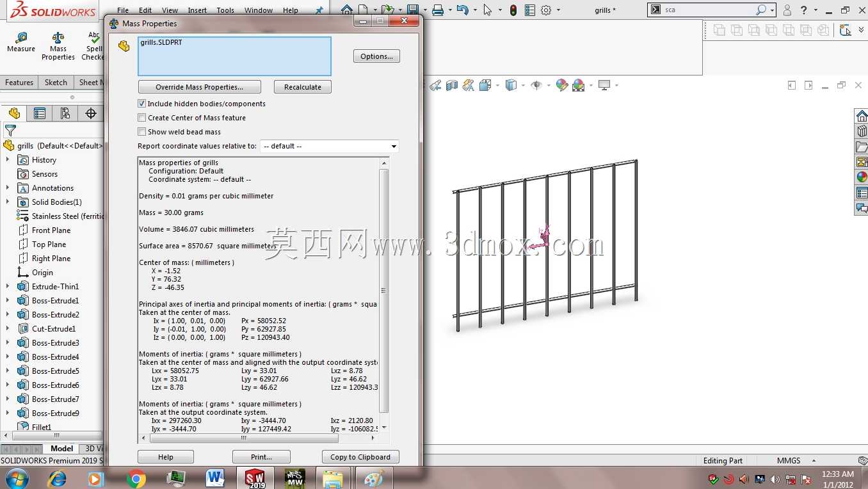868x489 pixels.
Task: Expand the Boss-Extrude1 feature
Action: (8, 301)
